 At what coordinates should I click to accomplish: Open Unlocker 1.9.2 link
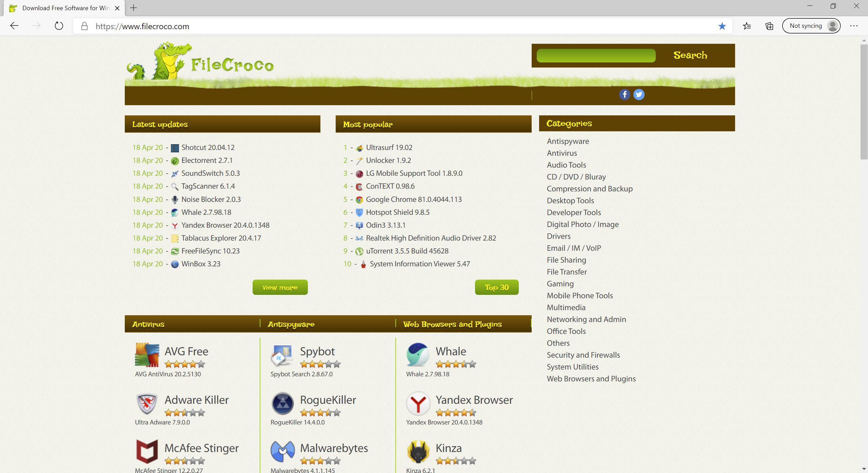(x=388, y=160)
